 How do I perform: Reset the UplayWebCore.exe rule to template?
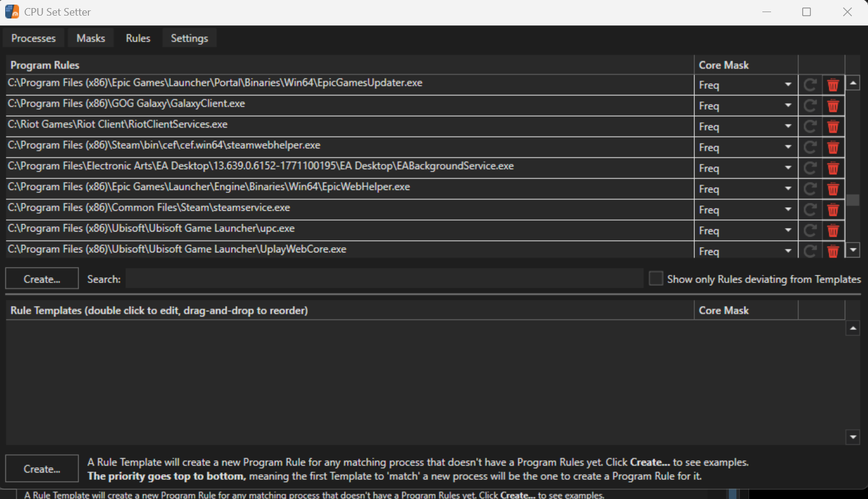click(x=810, y=251)
